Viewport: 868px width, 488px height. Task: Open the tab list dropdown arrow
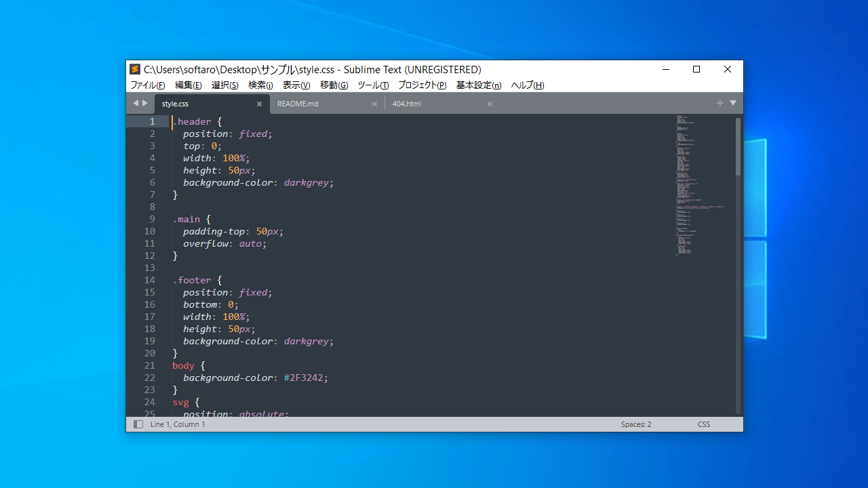point(733,103)
